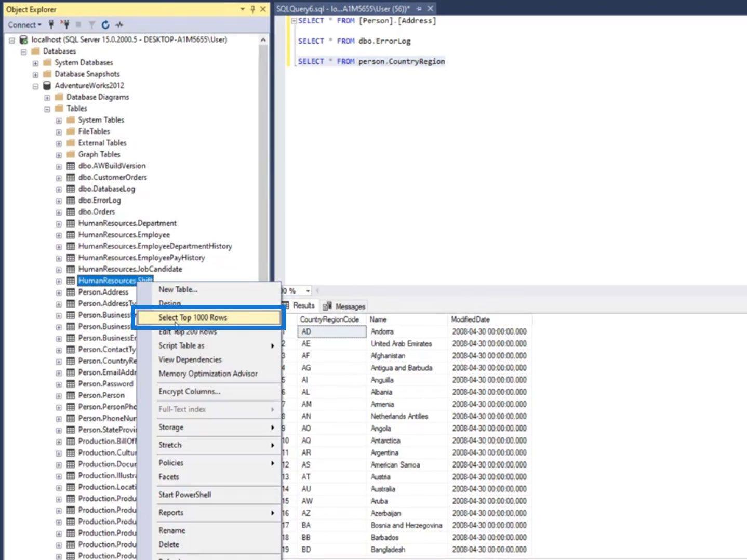Click the Databases folder icon
The width and height of the screenshot is (747, 560).
click(35, 51)
